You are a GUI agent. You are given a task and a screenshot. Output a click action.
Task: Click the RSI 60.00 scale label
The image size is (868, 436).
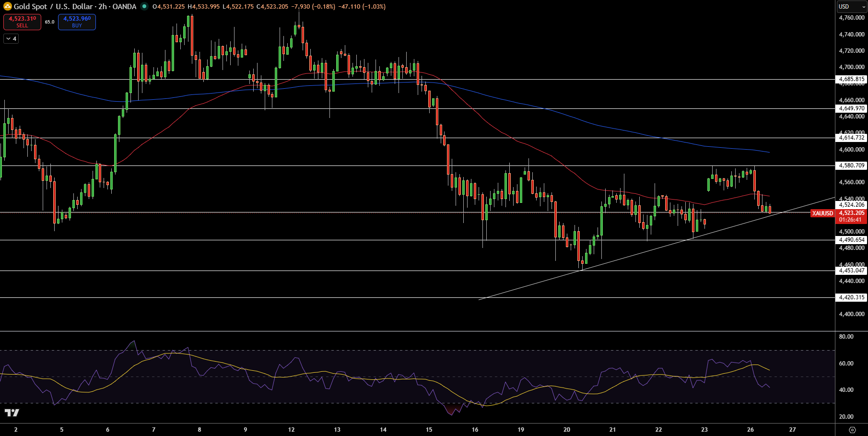(x=846, y=364)
